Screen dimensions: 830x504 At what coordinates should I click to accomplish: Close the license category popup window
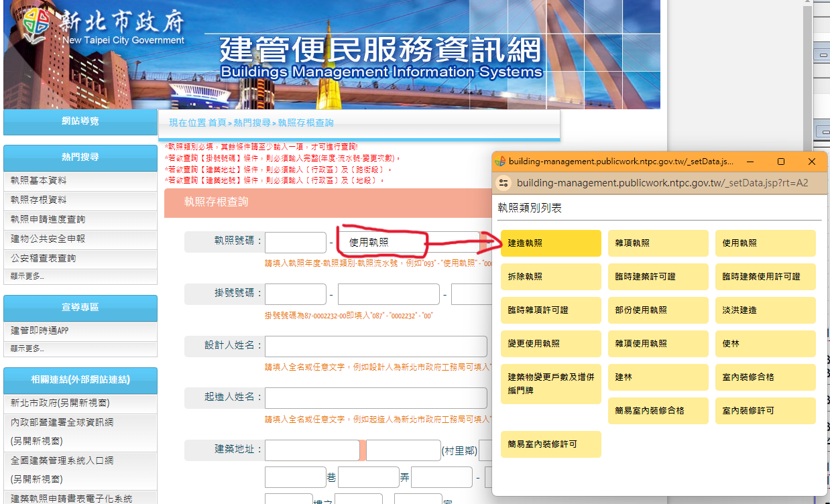(x=812, y=162)
